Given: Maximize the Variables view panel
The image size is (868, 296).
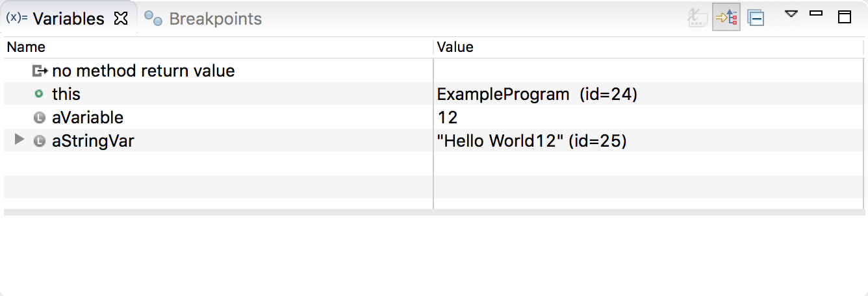Looking at the screenshot, I should [x=844, y=18].
